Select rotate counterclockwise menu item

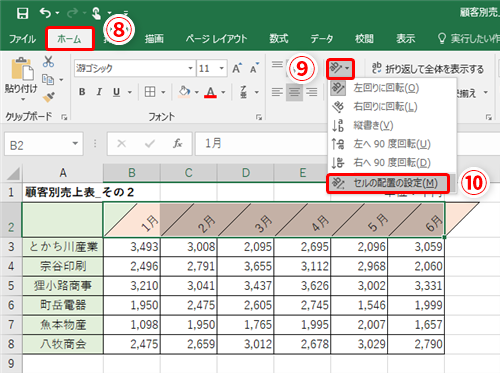[x=392, y=88]
